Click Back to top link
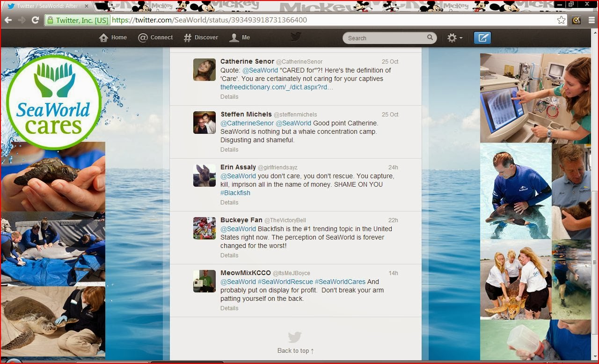The height and width of the screenshot is (364, 599). coord(295,351)
